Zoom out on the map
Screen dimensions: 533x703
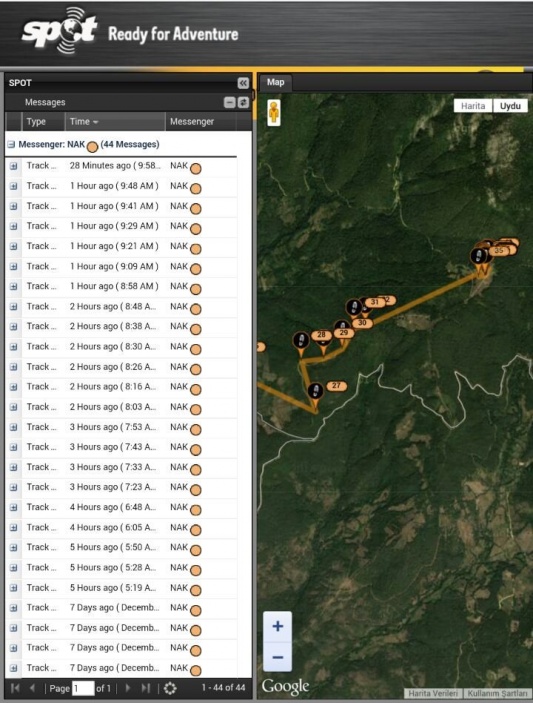click(277, 657)
